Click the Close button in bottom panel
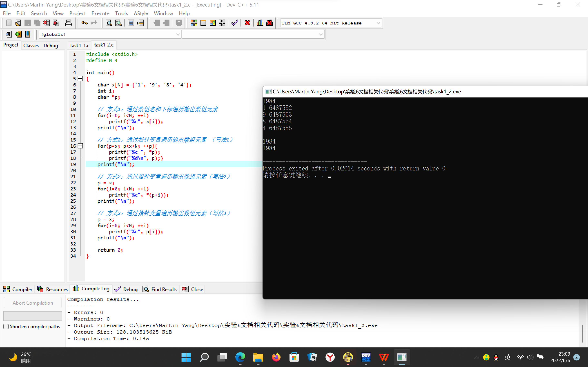This screenshot has height=367, width=588. click(193, 289)
